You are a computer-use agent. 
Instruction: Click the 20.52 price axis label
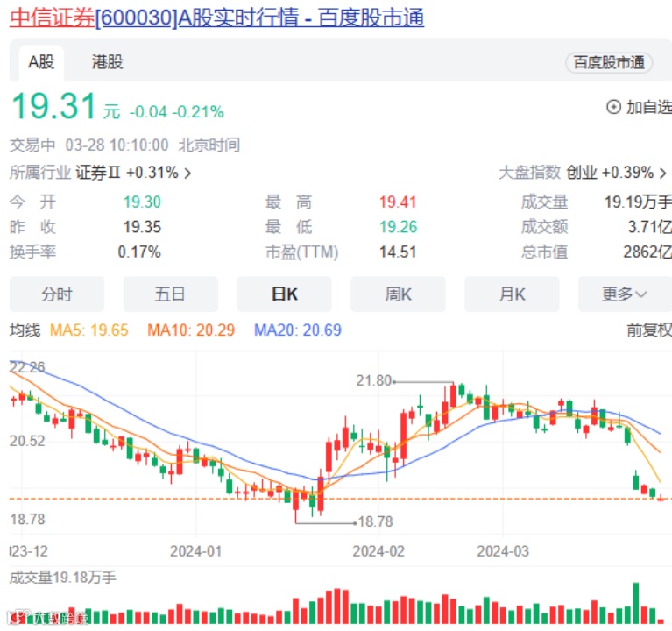(x=27, y=441)
